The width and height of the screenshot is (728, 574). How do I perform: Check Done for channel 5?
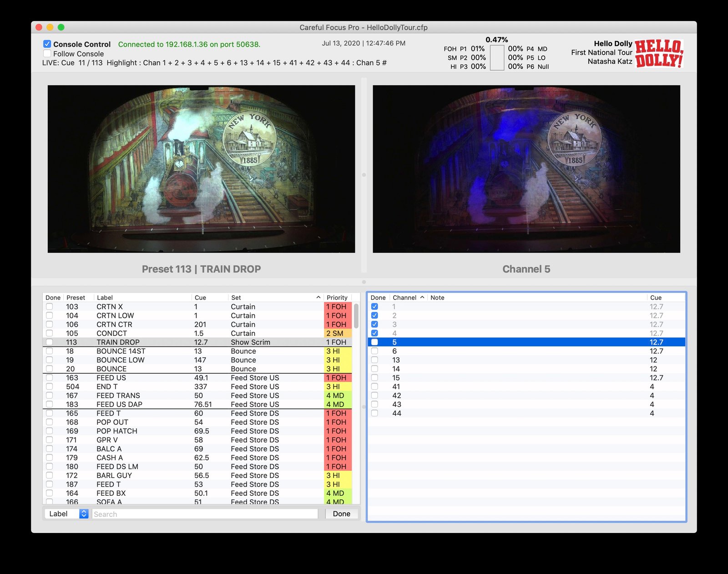(374, 342)
